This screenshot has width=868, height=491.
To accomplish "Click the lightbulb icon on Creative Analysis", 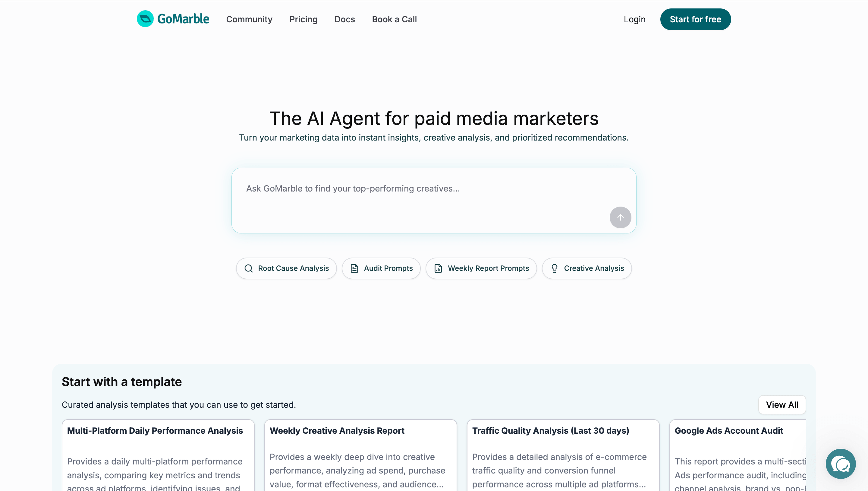I will coord(554,268).
